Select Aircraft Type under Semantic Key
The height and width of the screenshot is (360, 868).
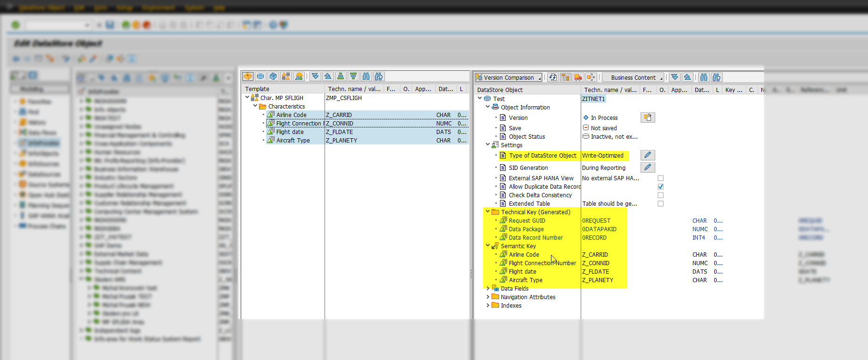(526, 280)
